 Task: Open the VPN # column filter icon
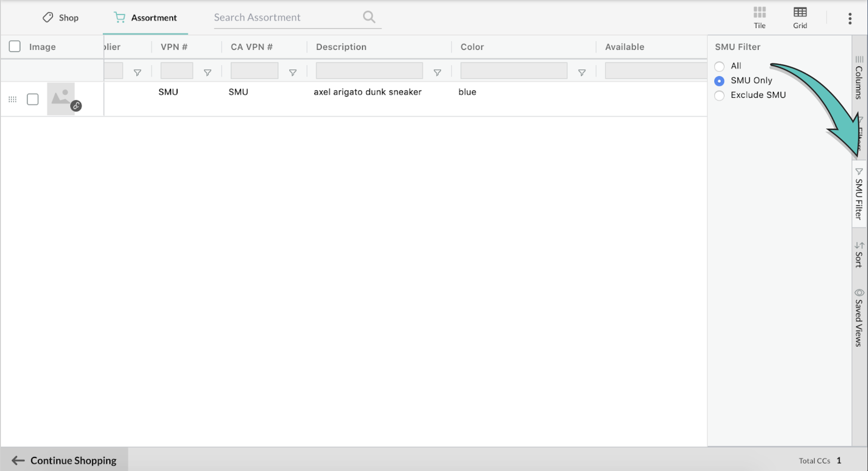coord(207,72)
